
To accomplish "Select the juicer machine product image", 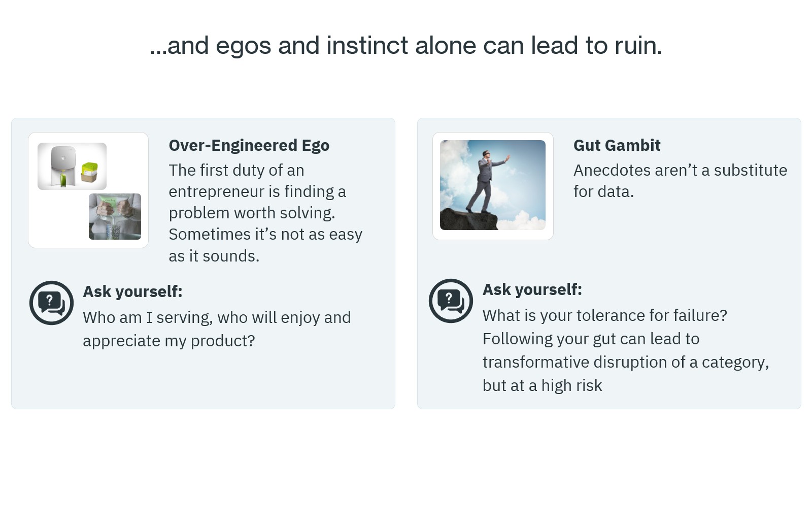I will (x=72, y=166).
